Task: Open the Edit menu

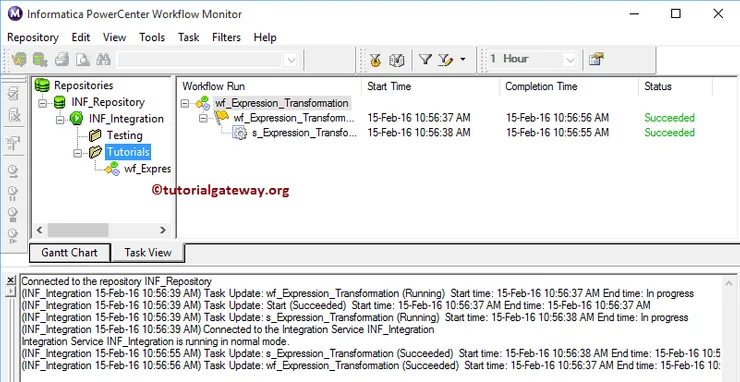Action: tap(81, 37)
